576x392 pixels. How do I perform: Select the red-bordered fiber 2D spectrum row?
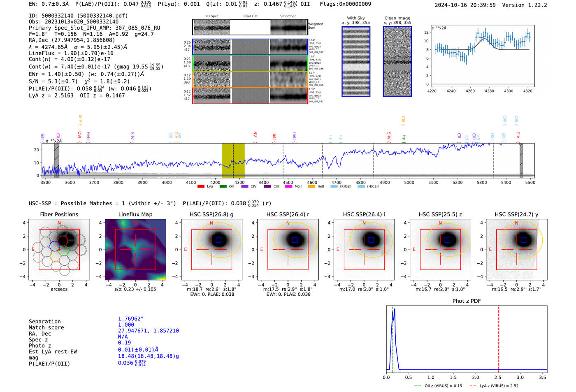click(x=250, y=95)
